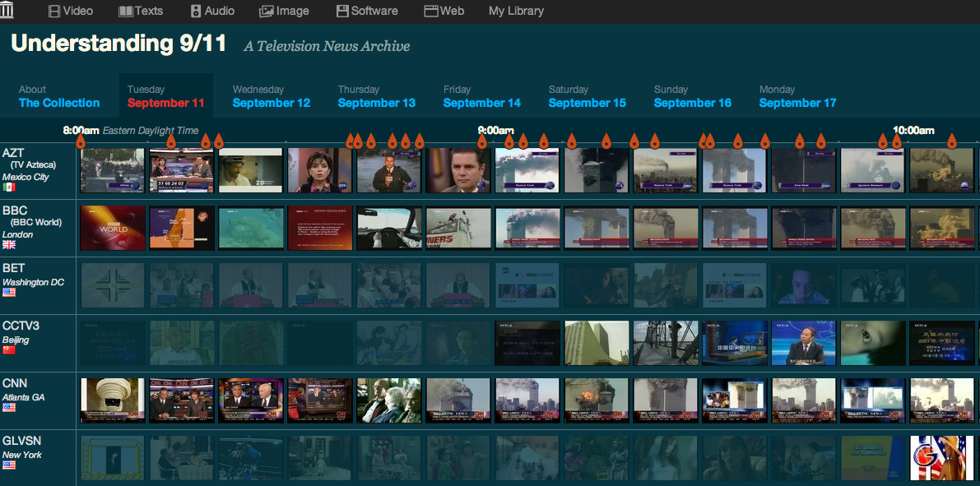Viewport: 980px width, 486px height.
Task: Open CCTV3 thumbnail of seated news anchor
Action: tap(804, 343)
